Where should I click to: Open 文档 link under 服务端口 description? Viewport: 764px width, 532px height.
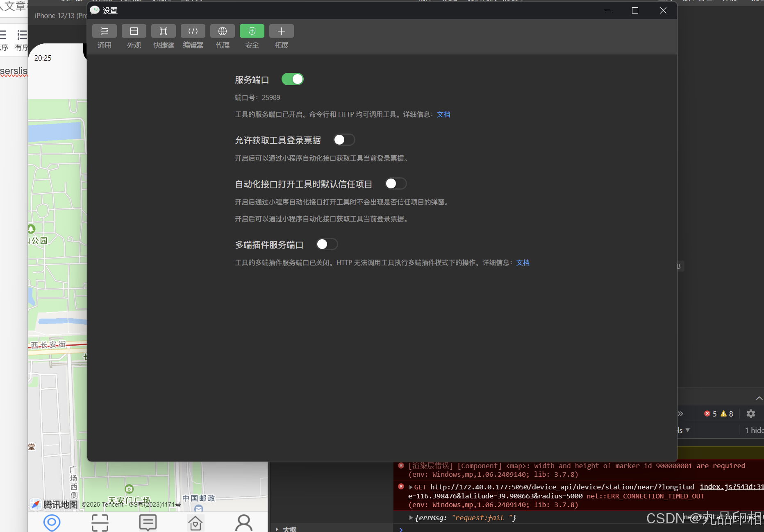(x=443, y=114)
